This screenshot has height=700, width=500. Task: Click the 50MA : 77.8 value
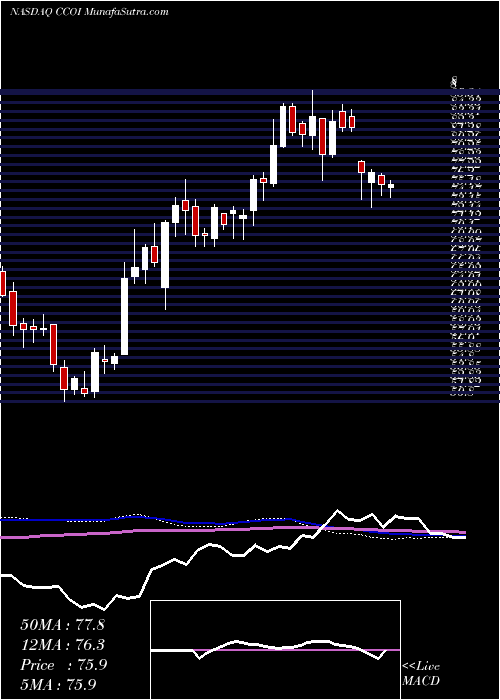point(62,625)
